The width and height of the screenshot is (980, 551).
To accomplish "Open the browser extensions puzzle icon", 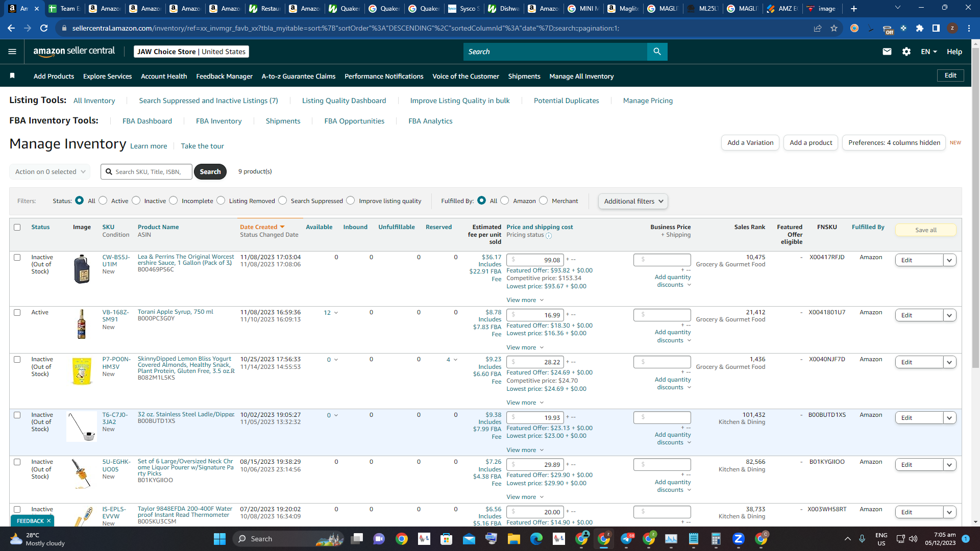I will click(x=920, y=28).
